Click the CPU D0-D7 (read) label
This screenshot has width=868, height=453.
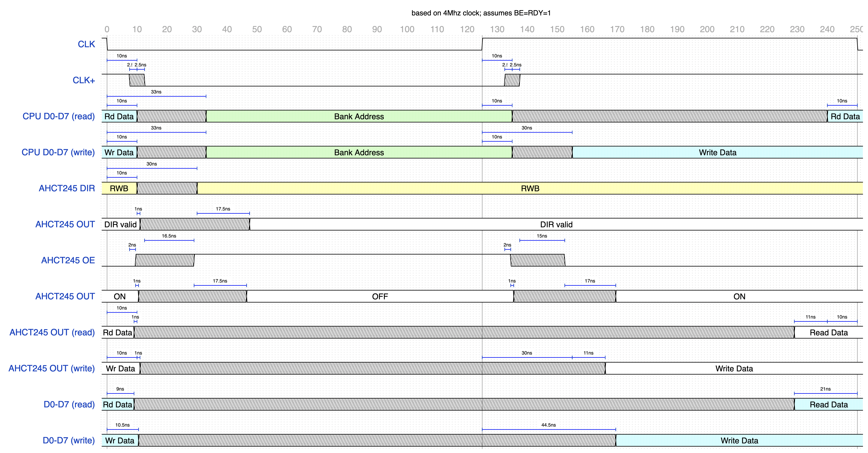pyautogui.click(x=58, y=116)
